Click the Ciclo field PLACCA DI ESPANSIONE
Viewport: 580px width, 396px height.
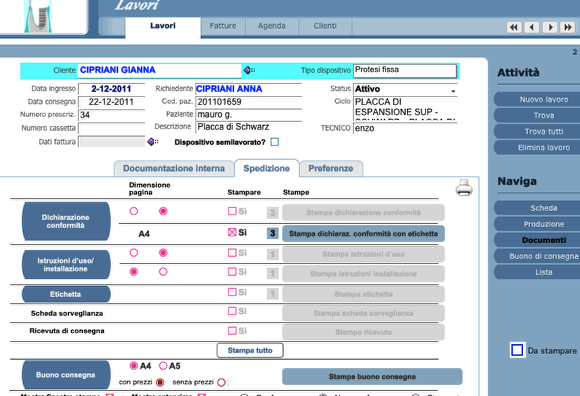click(x=405, y=108)
